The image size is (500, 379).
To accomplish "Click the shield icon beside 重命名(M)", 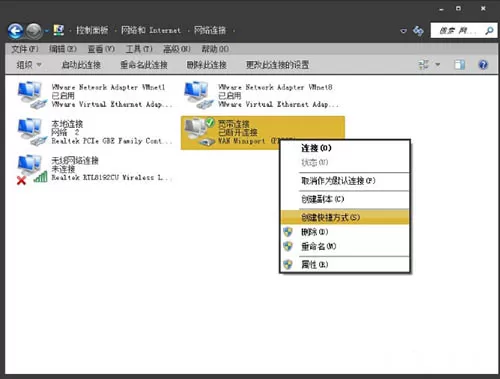I will click(288, 246).
